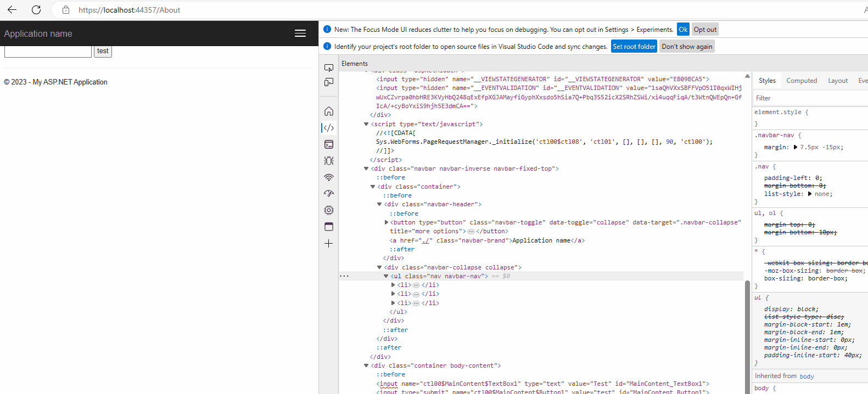Click Set root folder button

tap(634, 47)
